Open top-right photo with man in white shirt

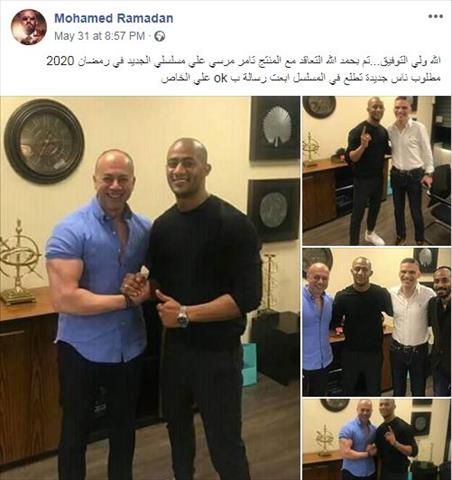[x=377, y=171]
